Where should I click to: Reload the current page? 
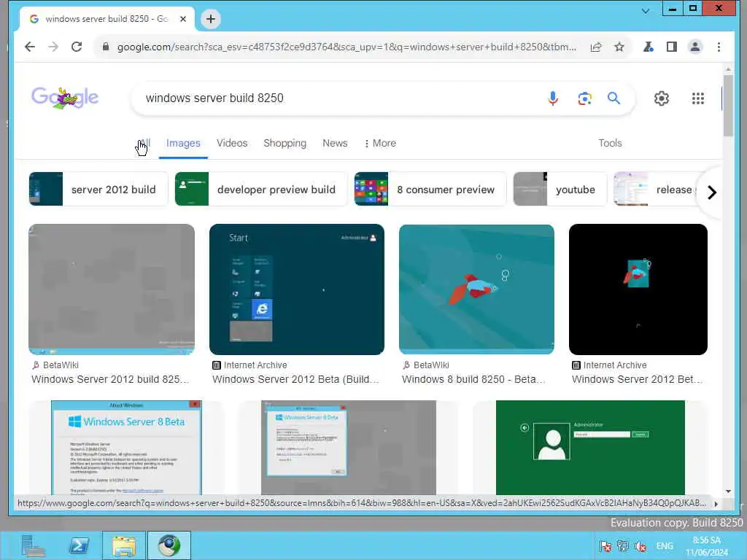pyautogui.click(x=76, y=47)
